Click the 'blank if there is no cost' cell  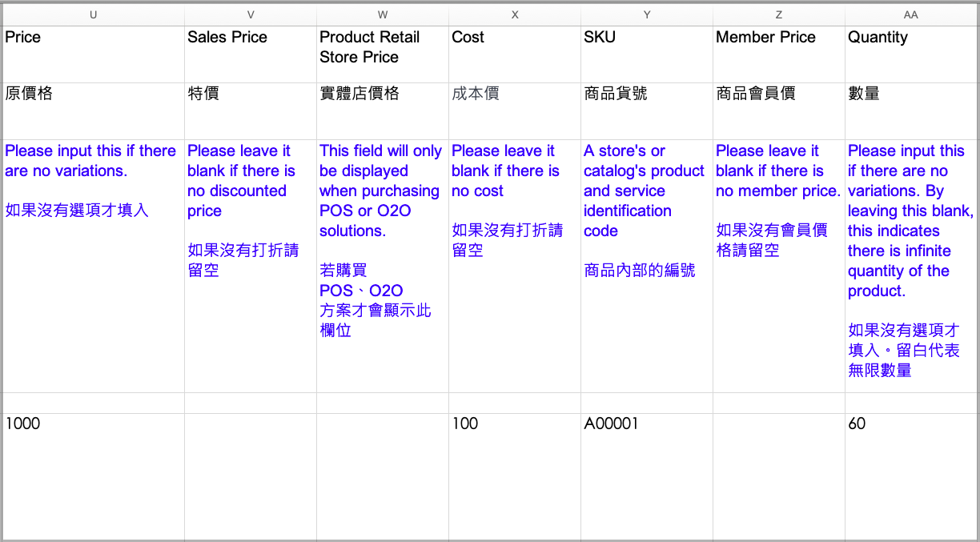point(515,266)
